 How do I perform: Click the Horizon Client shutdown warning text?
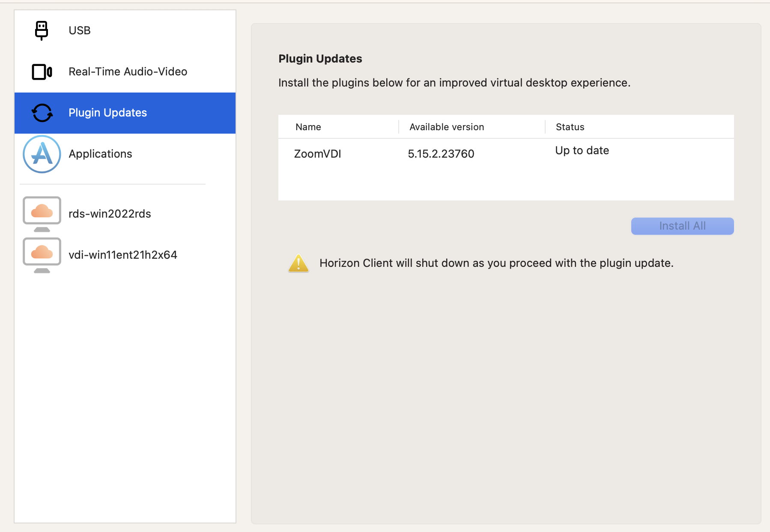click(x=495, y=263)
